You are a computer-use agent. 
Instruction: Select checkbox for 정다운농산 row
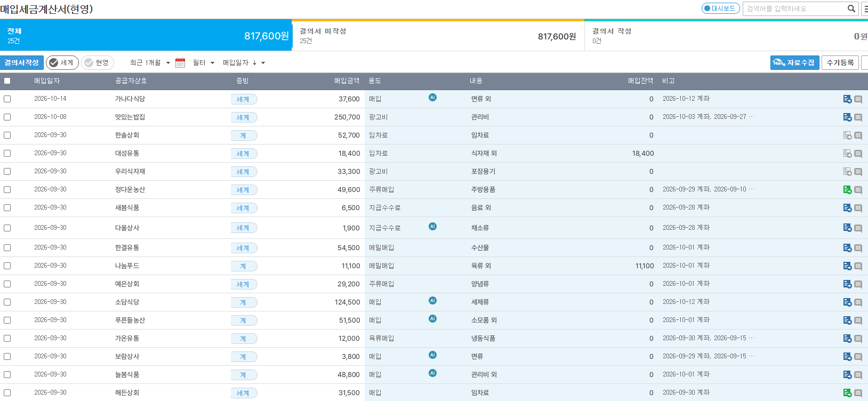[7, 190]
